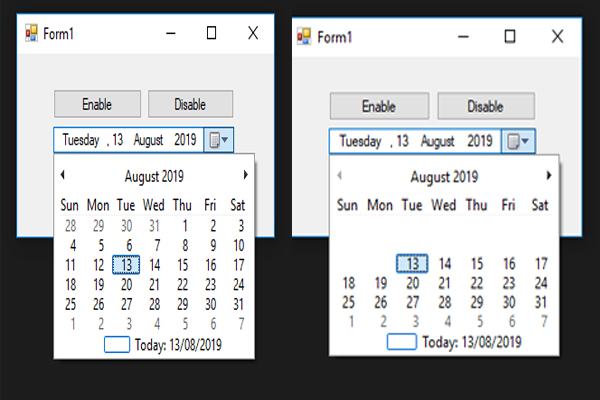Click the Form1 app icon in left window

31,33
